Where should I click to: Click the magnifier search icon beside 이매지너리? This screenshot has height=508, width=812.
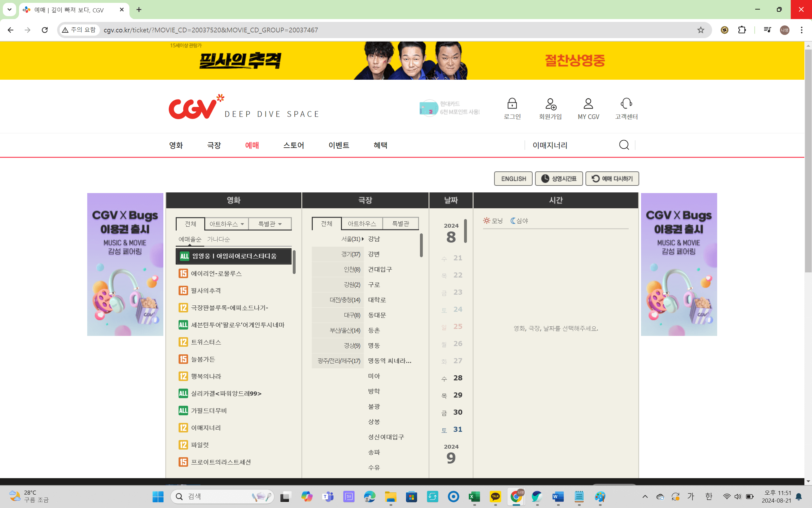[x=624, y=145]
